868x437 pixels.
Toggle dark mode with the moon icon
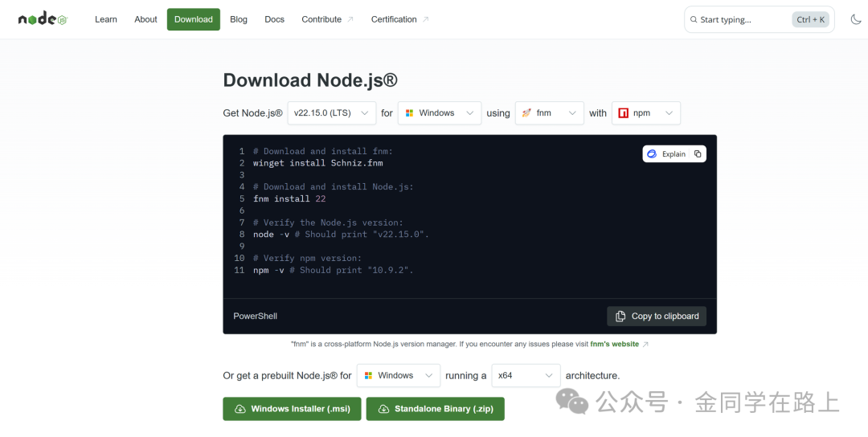856,19
